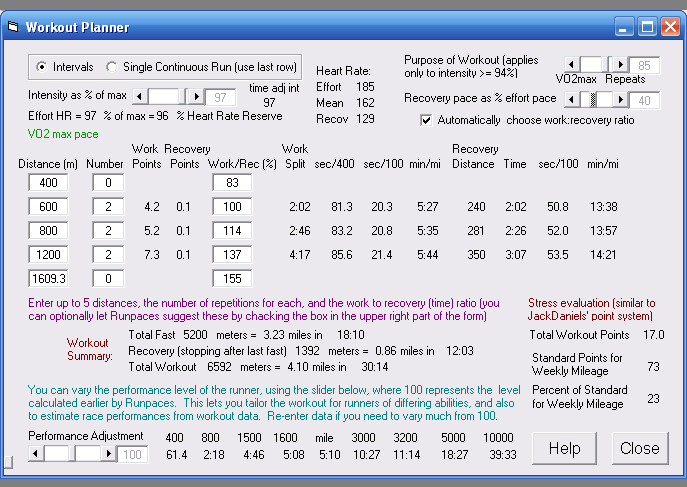Click Work/Rec field showing 137
687x487 pixels.
(232, 255)
